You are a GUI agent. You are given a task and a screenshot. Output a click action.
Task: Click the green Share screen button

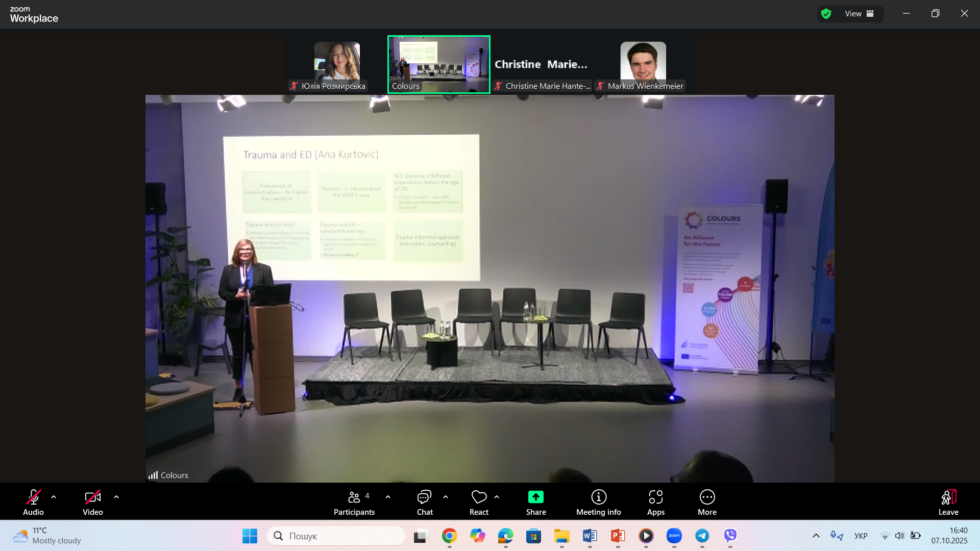tap(535, 497)
